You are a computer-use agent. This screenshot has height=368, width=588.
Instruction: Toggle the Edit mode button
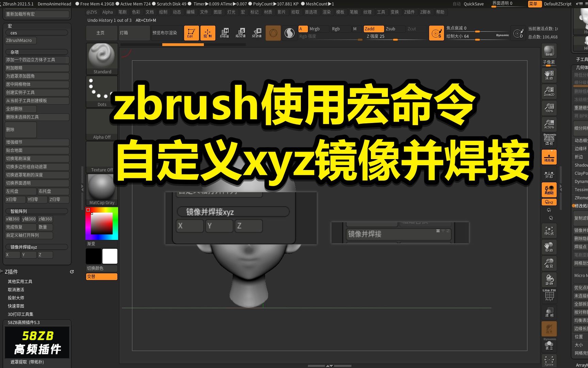pos(191,33)
